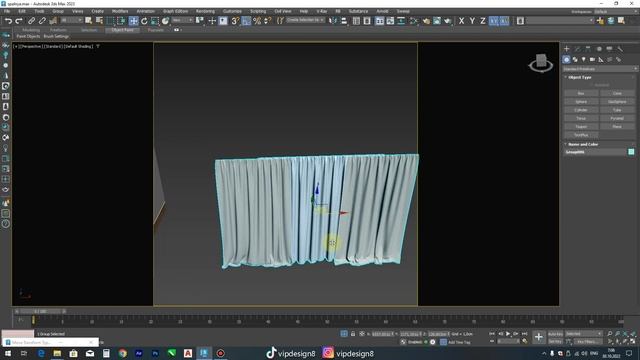Restrict transform to the XY plane

(493, 21)
